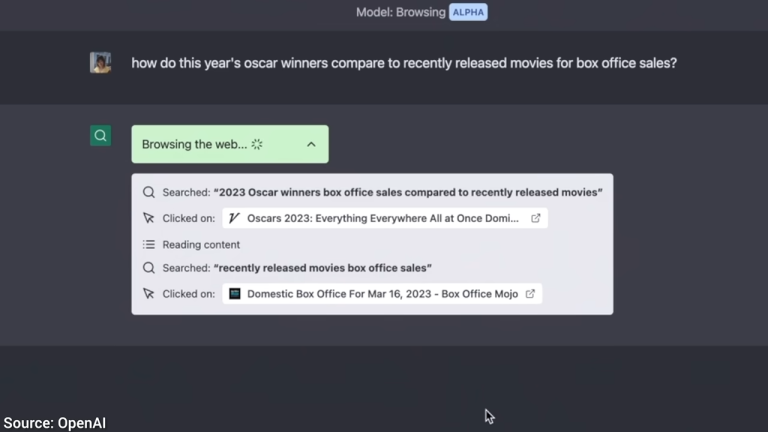Click cursor icon next to Box Office Mojo link
The width and height of the screenshot is (768, 432).
(148, 293)
